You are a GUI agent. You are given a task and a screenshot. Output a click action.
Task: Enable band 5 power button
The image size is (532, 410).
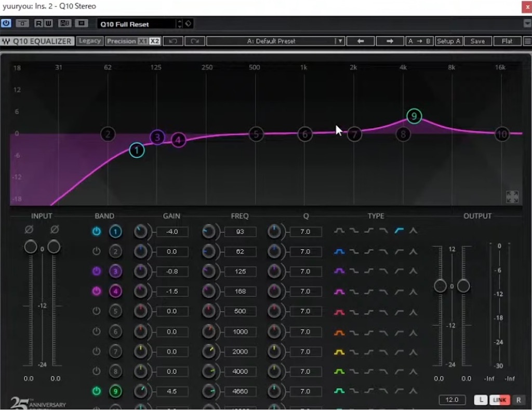[x=97, y=311]
